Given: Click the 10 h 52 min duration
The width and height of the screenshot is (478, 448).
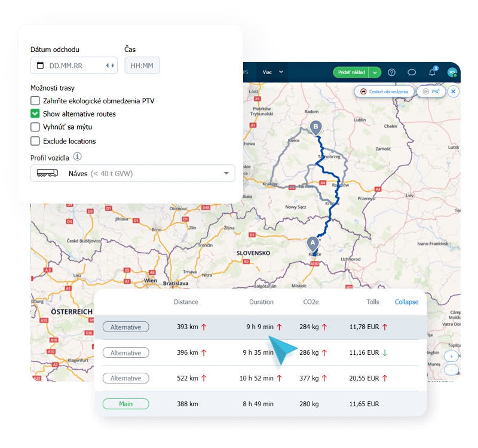Looking at the screenshot, I should click(x=256, y=378).
